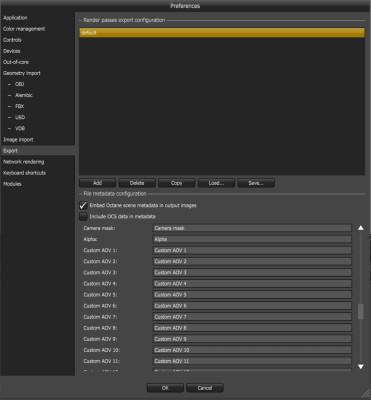This screenshot has height=400, width=371.
Task: Open FBX import settings
Action: (x=20, y=106)
